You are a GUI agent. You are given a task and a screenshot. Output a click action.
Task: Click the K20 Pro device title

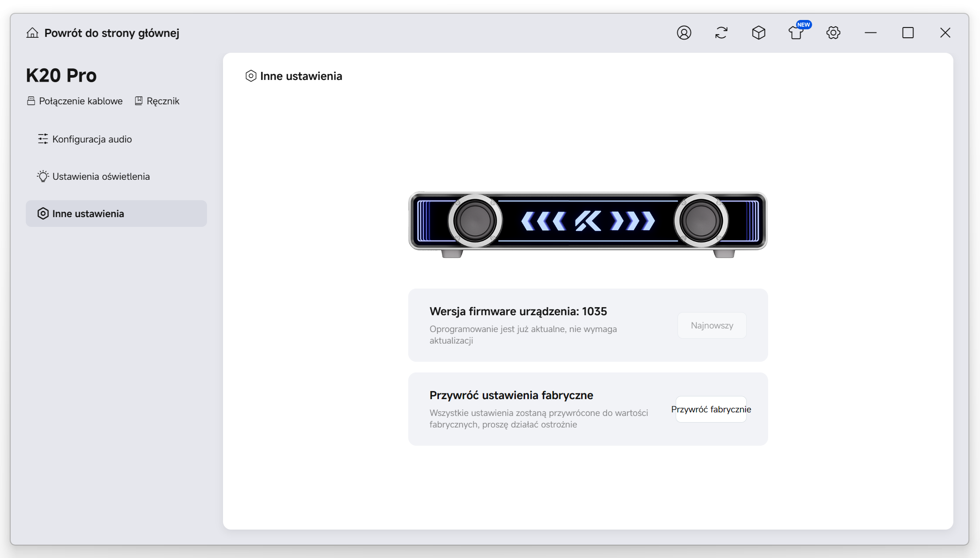61,75
